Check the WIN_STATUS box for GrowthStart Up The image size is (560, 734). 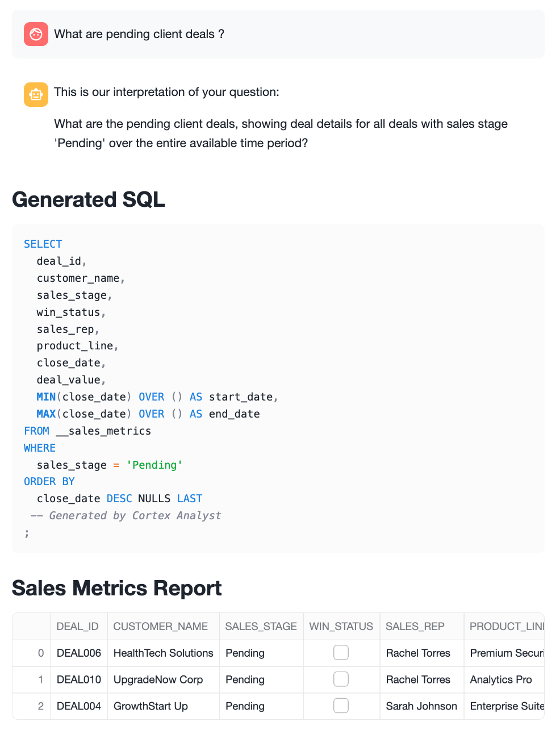(341, 706)
